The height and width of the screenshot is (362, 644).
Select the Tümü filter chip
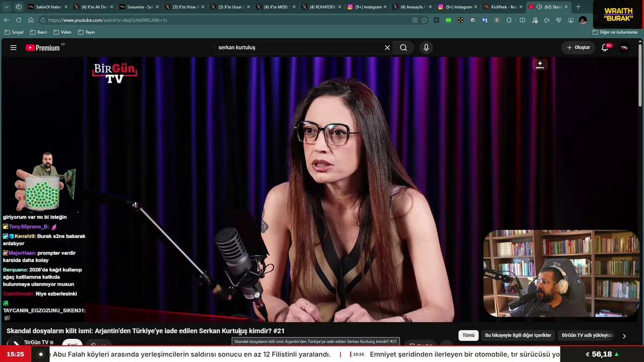pyautogui.click(x=468, y=335)
